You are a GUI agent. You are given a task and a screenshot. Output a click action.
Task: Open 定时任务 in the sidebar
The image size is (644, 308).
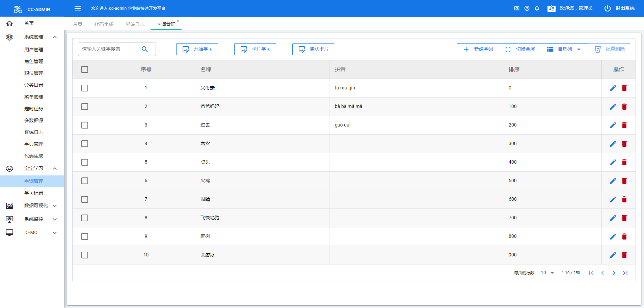(x=34, y=109)
